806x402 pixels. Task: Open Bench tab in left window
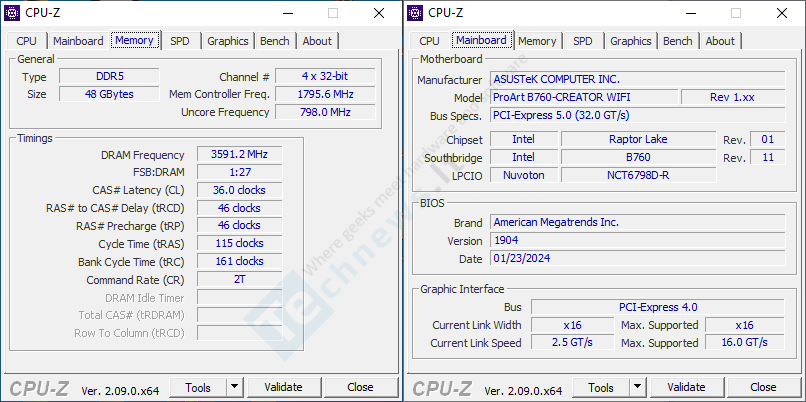click(274, 41)
